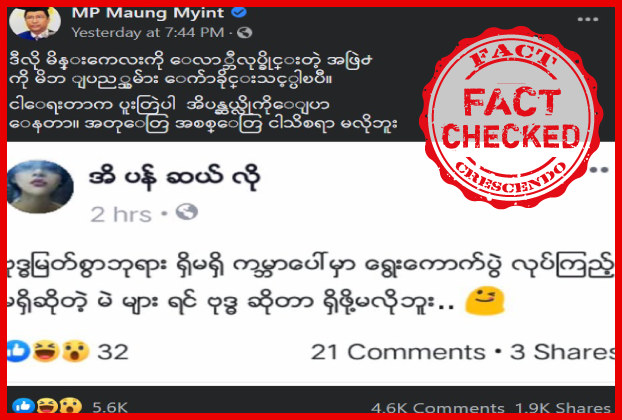622x420 pixels.
Task: Open the 21 Comments link
Action: [398, 352]
